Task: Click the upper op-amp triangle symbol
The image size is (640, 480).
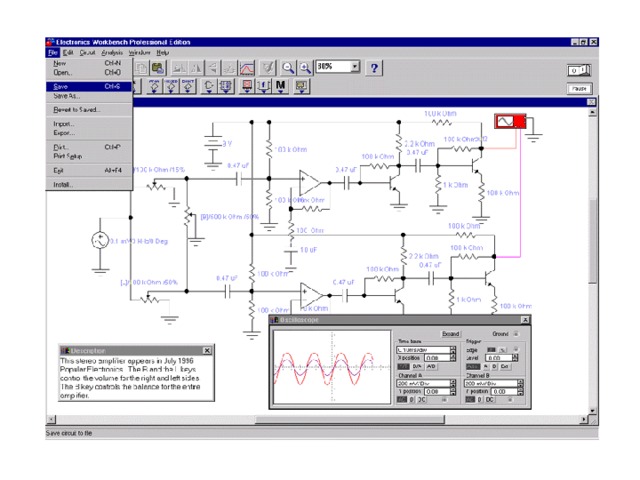Action: (x=310, y=182)
